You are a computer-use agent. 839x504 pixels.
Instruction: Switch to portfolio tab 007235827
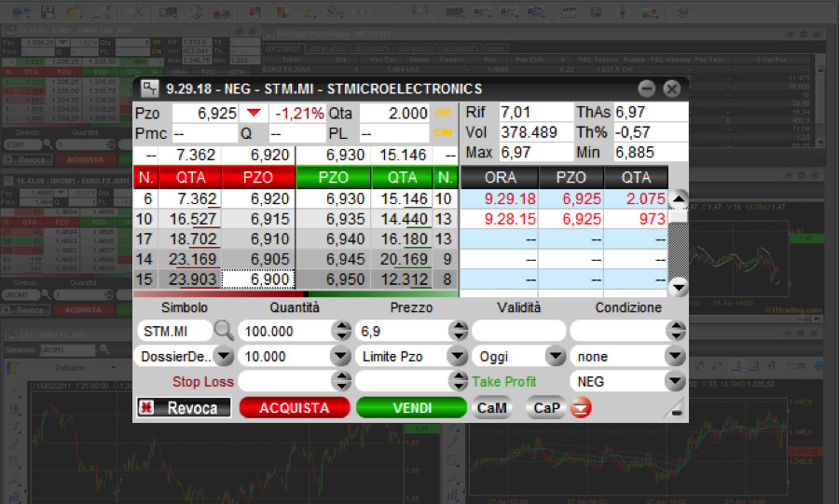pos(283,48)
